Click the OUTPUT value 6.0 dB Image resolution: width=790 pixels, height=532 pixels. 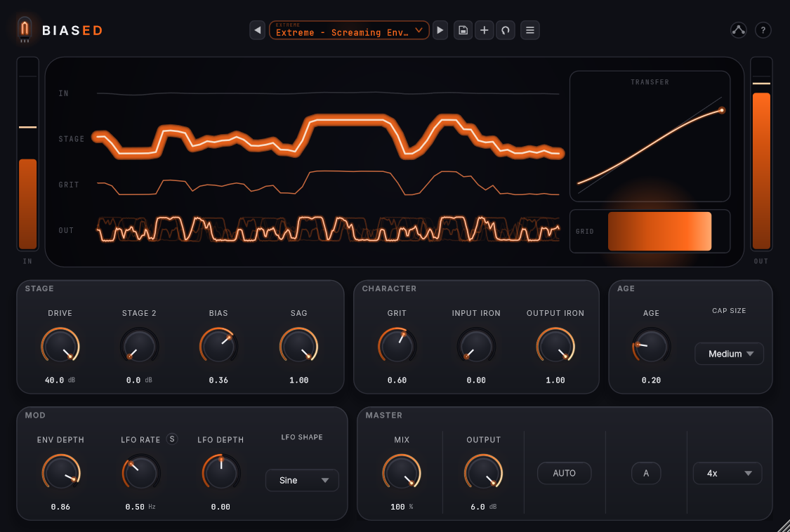coord(484,507)
